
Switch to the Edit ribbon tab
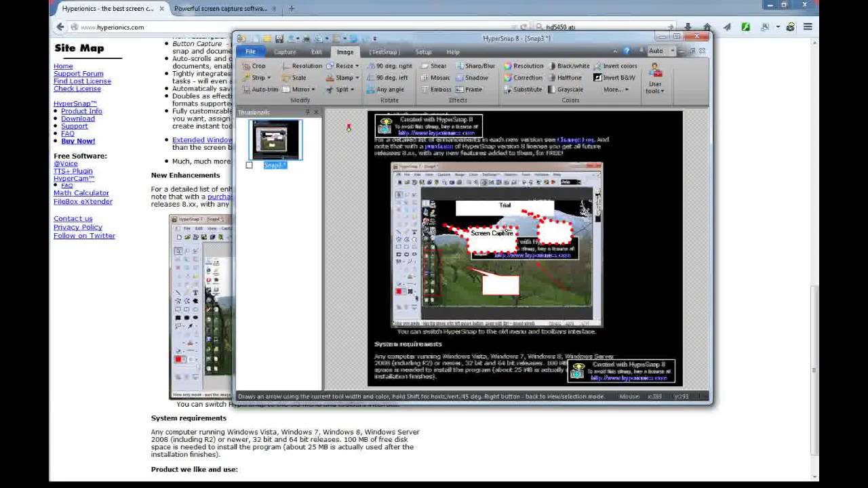pyautogui.click(x=316, y=52)
